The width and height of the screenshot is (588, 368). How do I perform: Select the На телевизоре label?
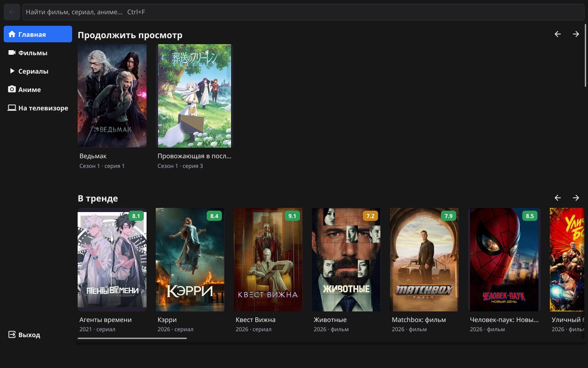[x=43, y=108]
